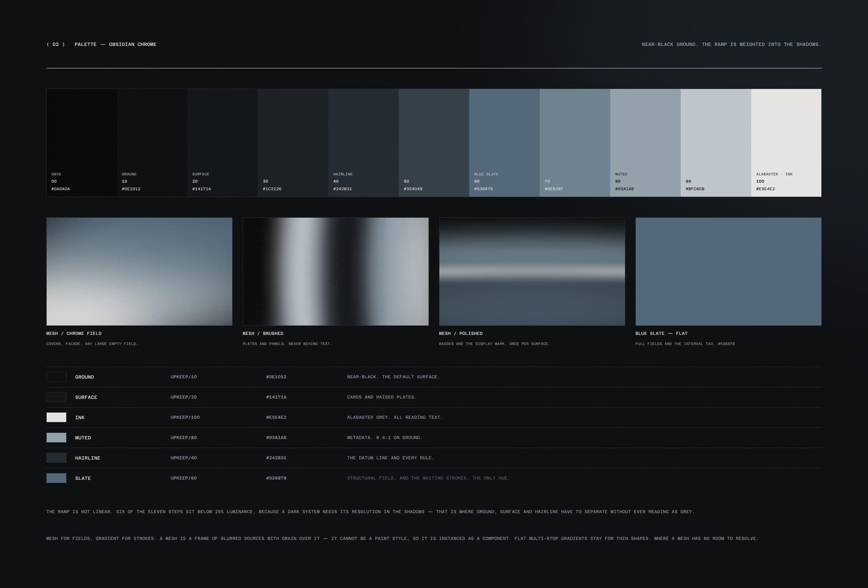The image size is (868, 588).
Task: Select the 'UPKEEP/60' token cell
Action: point(184,478)
